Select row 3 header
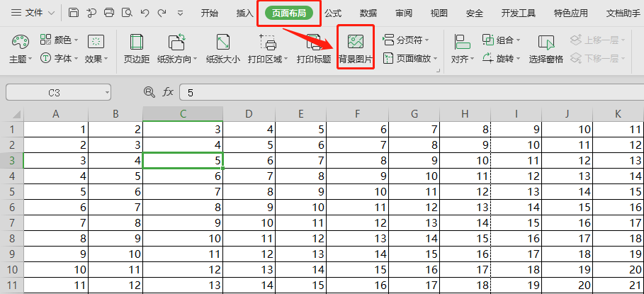This screenshot has height=294, width=644. pos(12,161)
